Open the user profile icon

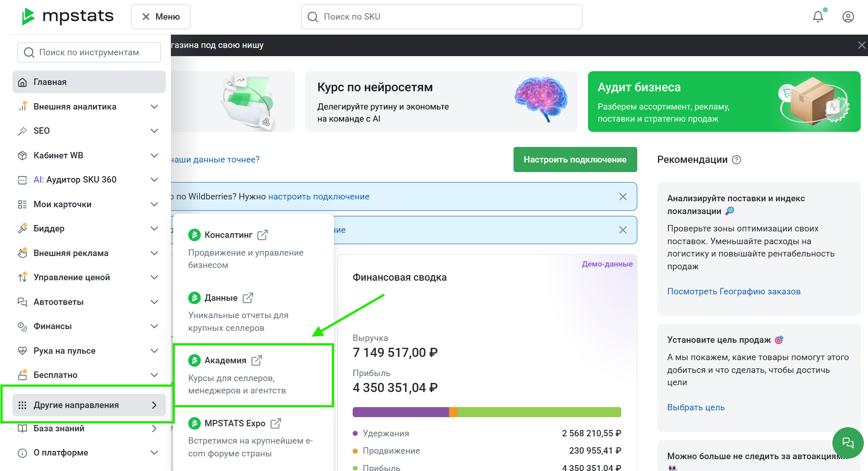click(848, 17)
